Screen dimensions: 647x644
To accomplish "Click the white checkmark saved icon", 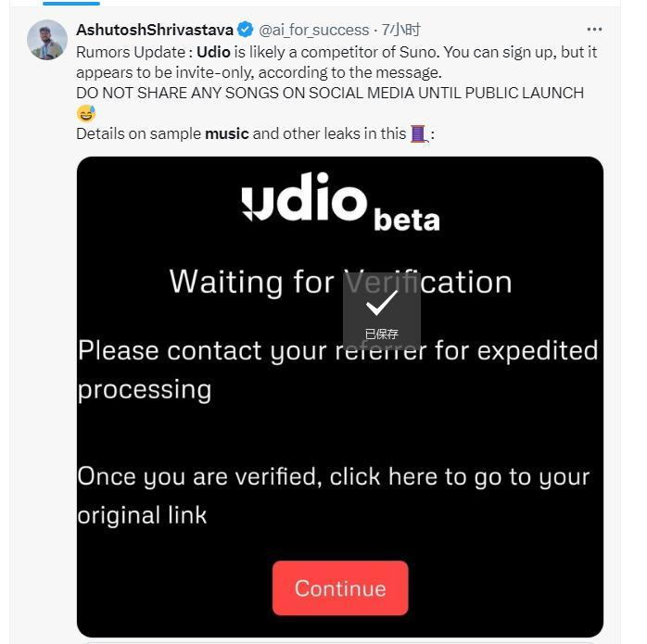I will [381, 303].
